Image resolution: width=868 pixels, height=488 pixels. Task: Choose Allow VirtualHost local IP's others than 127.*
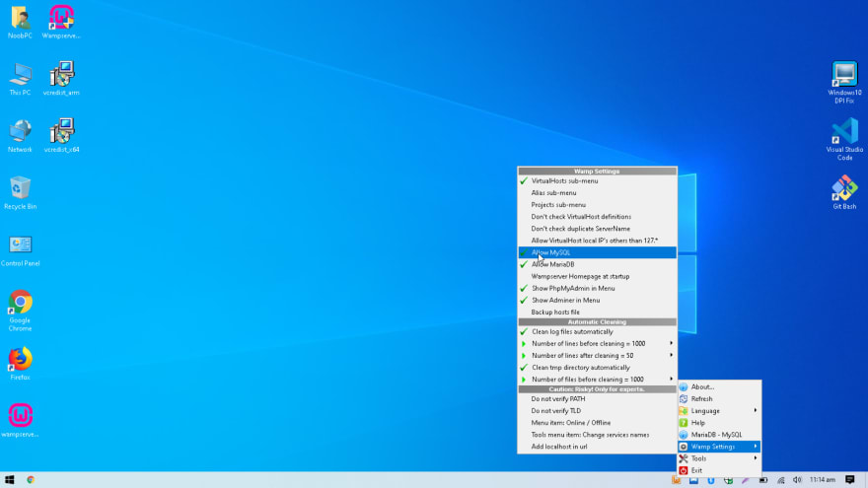point(597,241)
